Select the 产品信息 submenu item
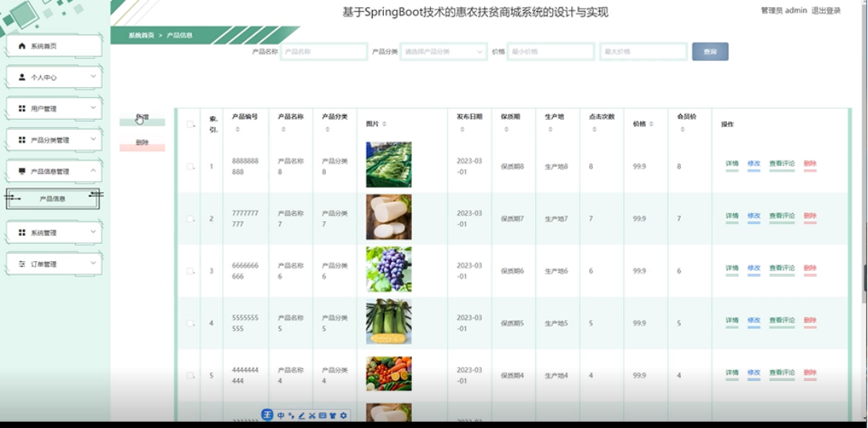 pyautogui.click(x=52, y=199)
